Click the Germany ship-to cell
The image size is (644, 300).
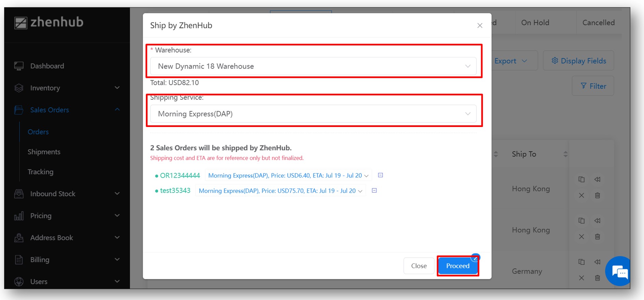click(x=527, y=271)
